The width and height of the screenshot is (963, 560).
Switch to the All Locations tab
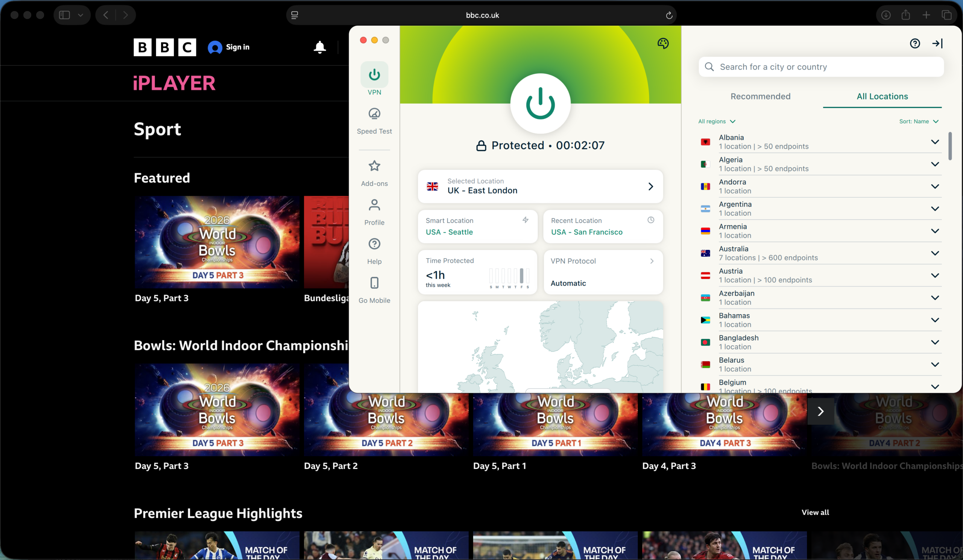[x=882, y=97]
